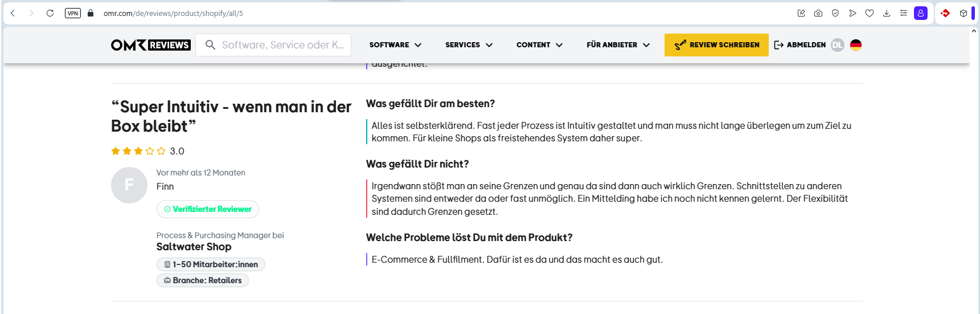Go back using the browser back arrow

tap(13, 13)
